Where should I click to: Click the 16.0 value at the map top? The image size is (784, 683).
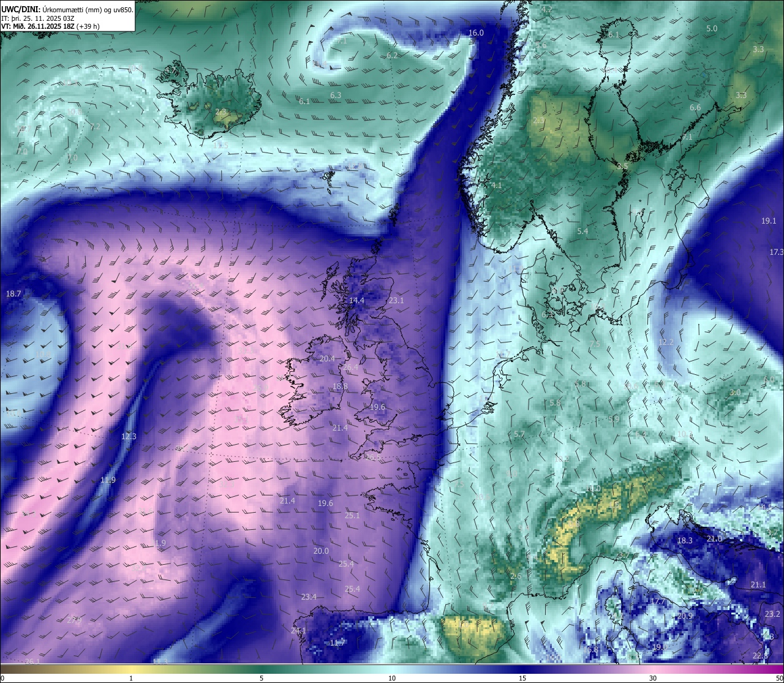(476, 33)
